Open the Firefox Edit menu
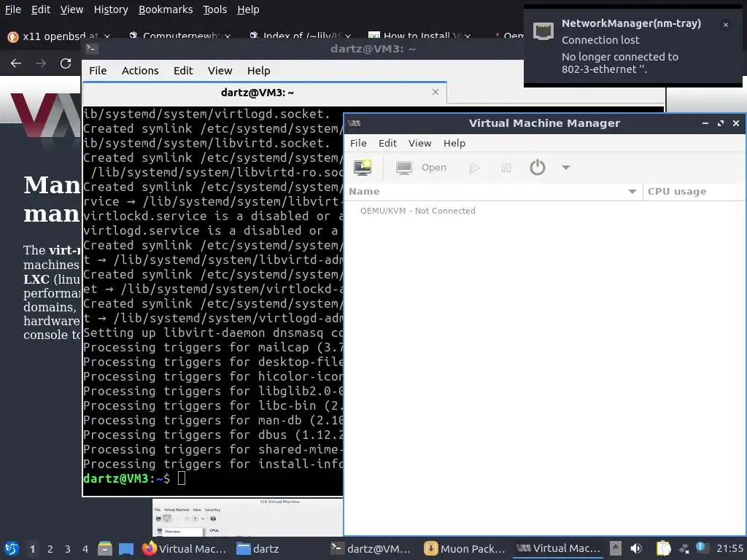Screen dimensions: 747x560 (41, 9)
